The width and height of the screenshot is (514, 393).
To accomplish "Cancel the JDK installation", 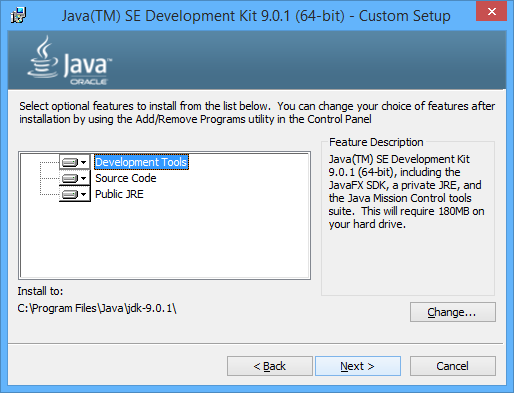I will (x=453, y=366).
